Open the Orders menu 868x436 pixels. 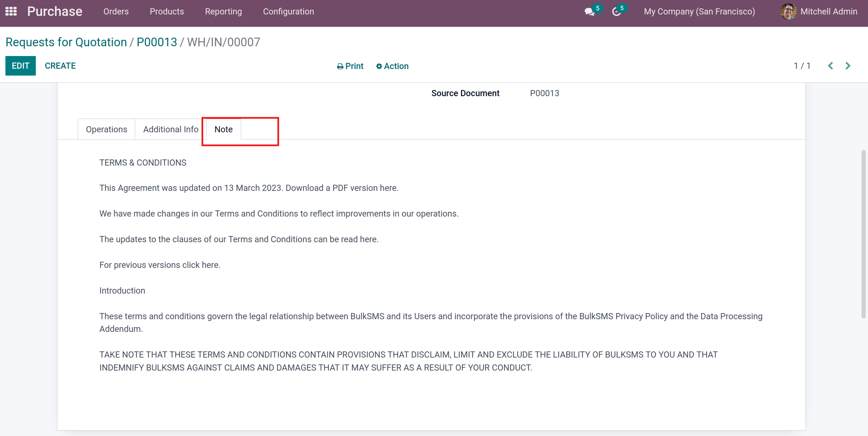(116, 12)
